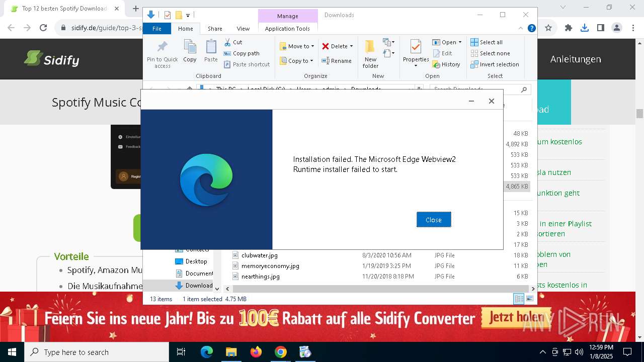Click the Manage contextual tab

pyautogui.click(x=288, y=16)
